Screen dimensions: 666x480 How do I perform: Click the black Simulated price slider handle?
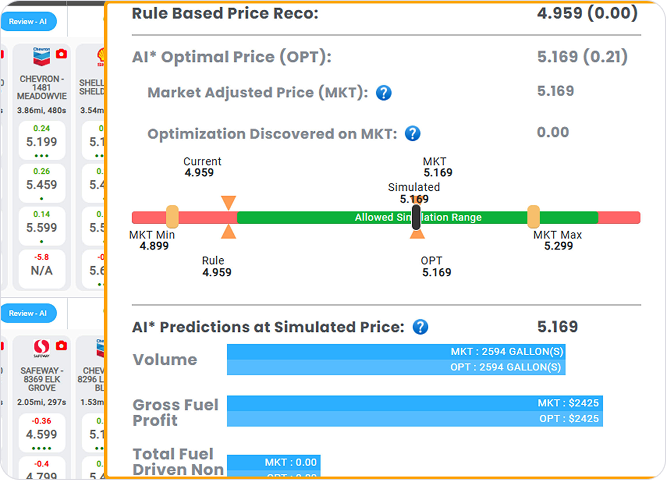coord(416,216)
